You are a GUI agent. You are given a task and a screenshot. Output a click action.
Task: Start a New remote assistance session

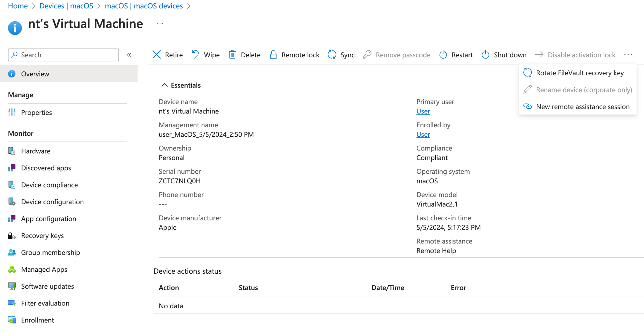pos(583,106)
